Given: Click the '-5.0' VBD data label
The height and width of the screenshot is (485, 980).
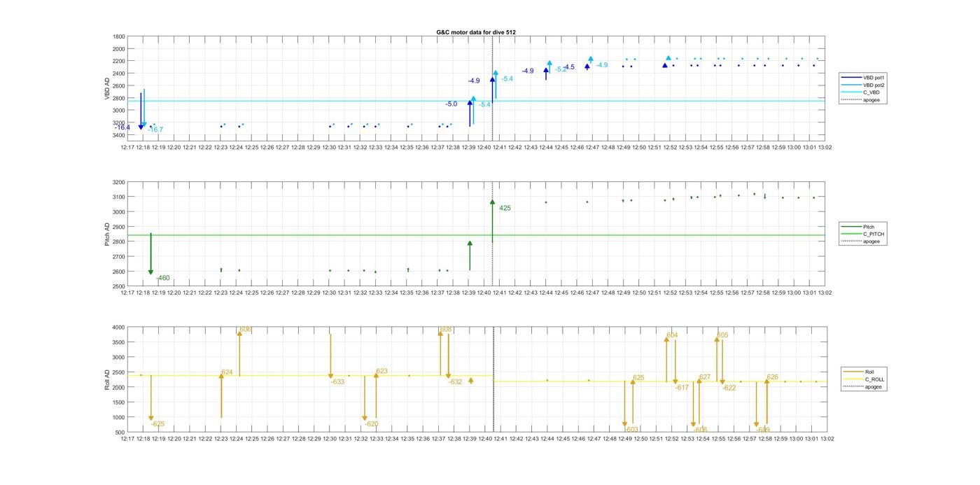Looking at the screenshot, I should [451, 104].
